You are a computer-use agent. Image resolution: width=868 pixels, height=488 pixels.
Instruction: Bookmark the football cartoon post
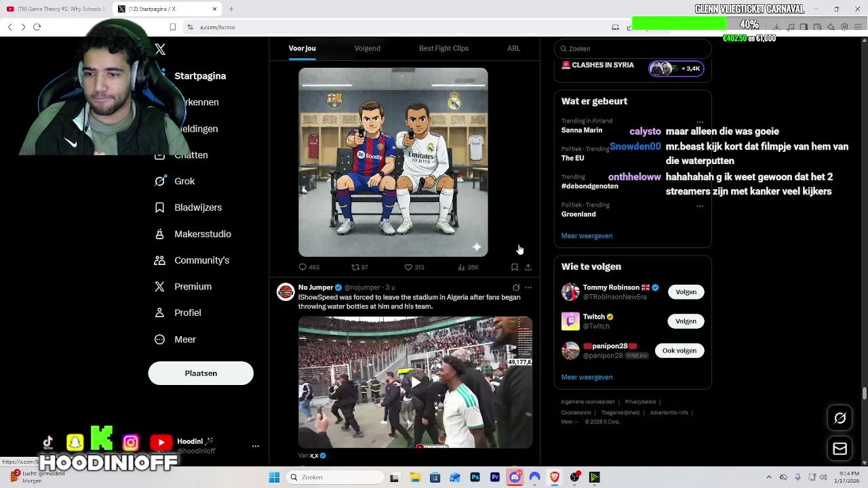pyautogui.click(x=514, y=267)
